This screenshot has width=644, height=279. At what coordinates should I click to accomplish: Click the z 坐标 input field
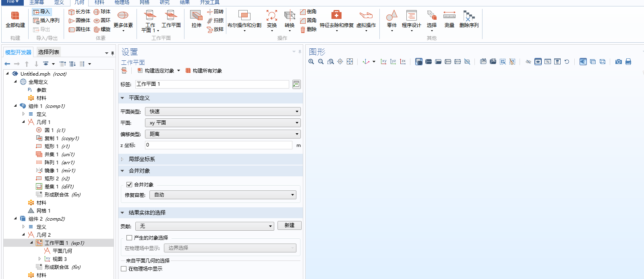pos(218,145)
